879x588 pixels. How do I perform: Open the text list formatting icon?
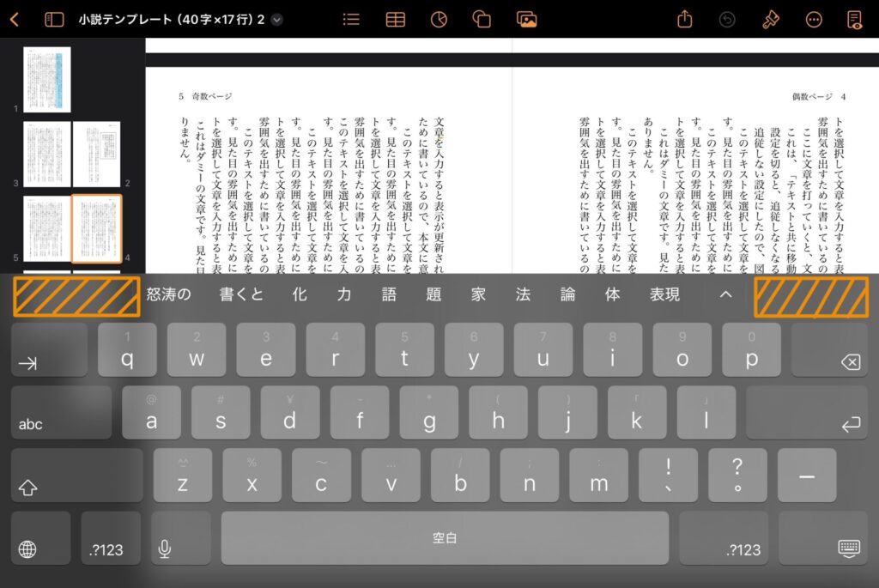[x=351, y=20]
